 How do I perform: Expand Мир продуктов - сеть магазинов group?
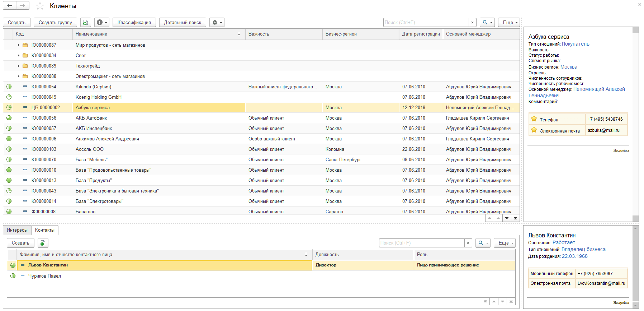click(19, 45)
